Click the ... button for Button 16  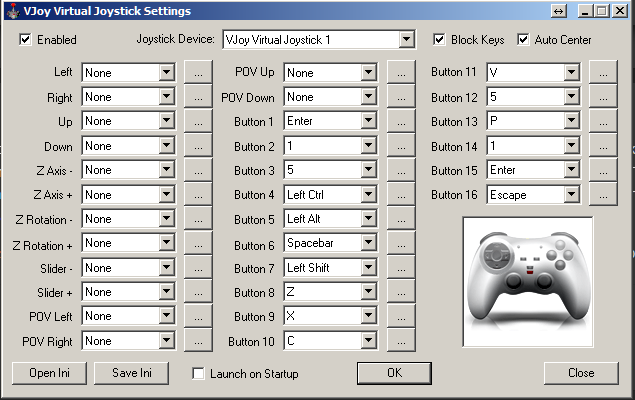[x=603, y=195]
